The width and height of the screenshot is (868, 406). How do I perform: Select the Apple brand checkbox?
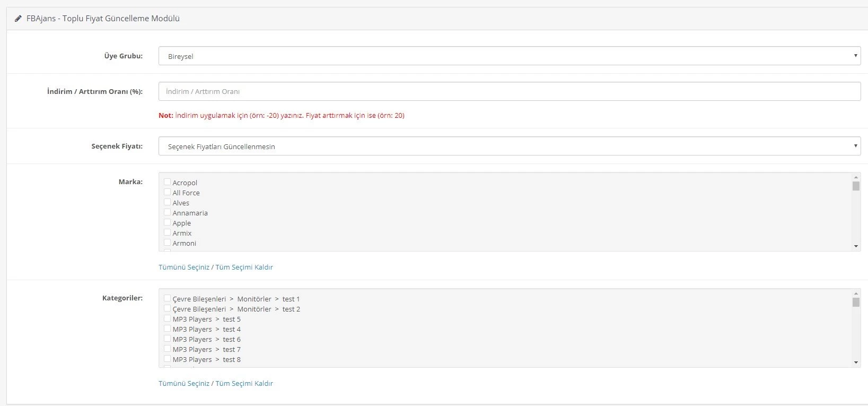[x=167, y=222]
